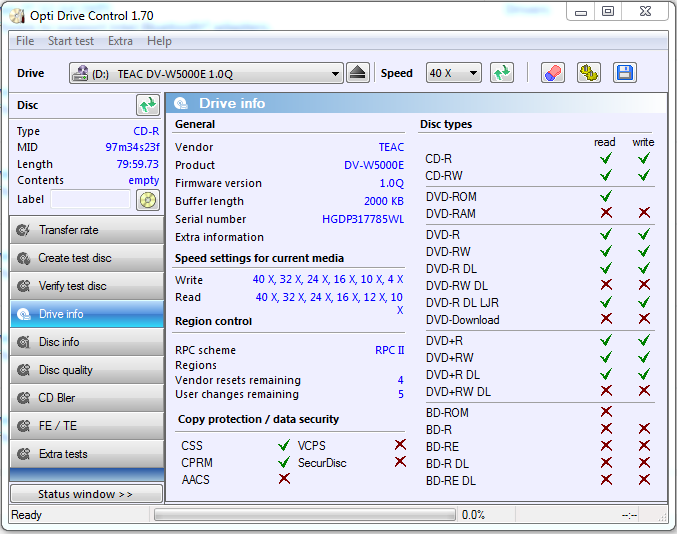Open the Disc info panel
The image size is (677, 534).
(87, 342)
